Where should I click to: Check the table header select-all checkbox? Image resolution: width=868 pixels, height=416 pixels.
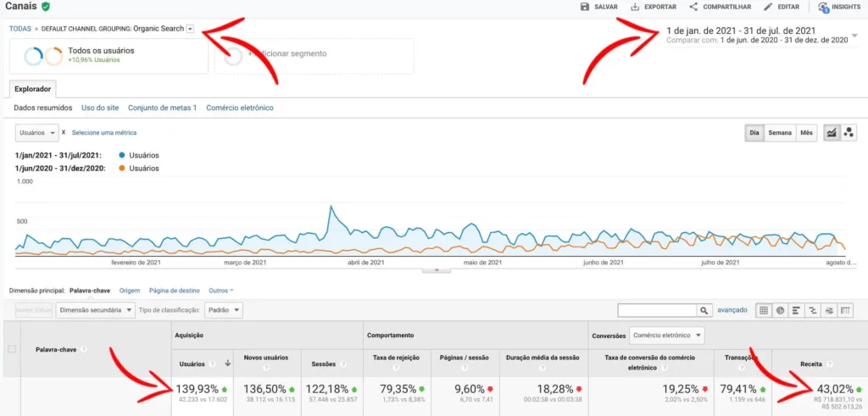pos(12,349)
